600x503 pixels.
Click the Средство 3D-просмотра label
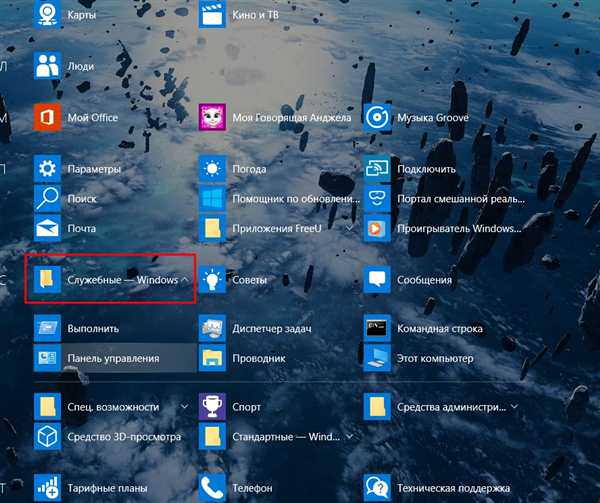point(124,437)
